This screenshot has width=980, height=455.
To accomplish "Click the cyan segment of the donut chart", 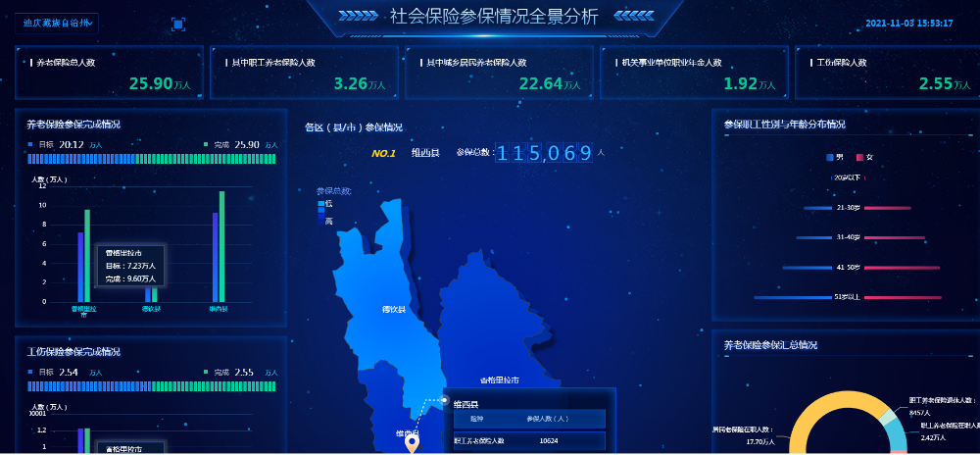I will coord(898,432).
